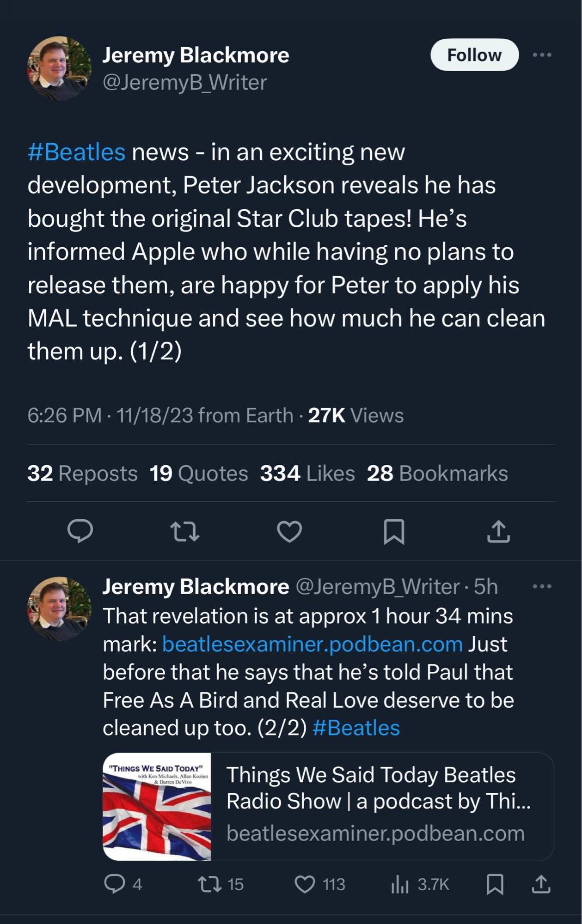Open Things We Said Today podcast card
This screenshot has width=582, height=924.
(x=328, y=807)
